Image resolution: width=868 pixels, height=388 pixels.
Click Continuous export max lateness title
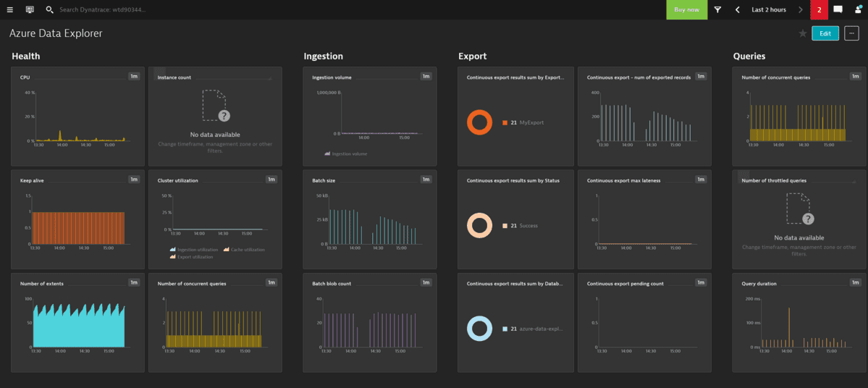tap(623, 180)
